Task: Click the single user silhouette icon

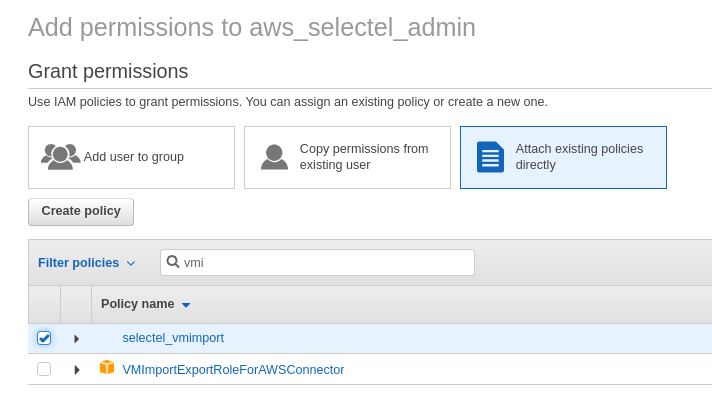Action: 274,157
